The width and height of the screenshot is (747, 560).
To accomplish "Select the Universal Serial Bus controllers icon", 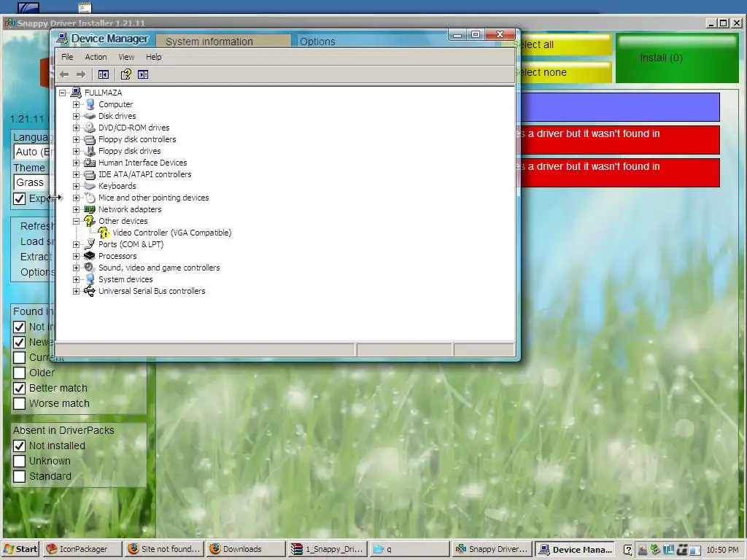I will click(x=90, y=291).
